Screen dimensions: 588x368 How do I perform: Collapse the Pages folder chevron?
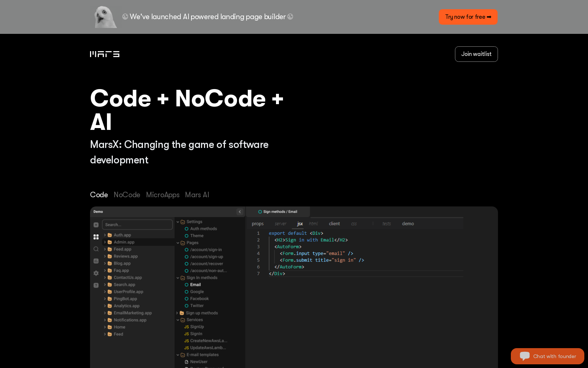178,243
